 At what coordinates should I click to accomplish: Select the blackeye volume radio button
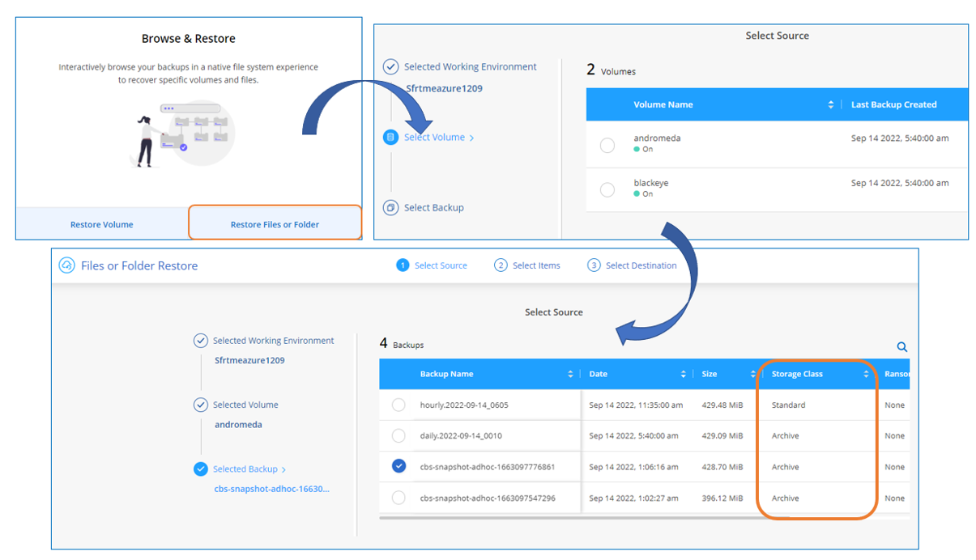[x=607, y=190]
